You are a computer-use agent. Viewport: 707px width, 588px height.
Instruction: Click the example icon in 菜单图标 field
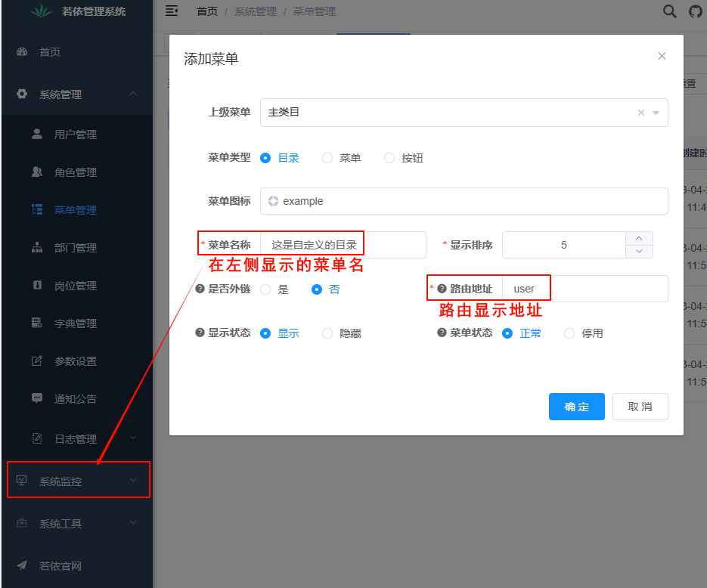click(273, 201)
